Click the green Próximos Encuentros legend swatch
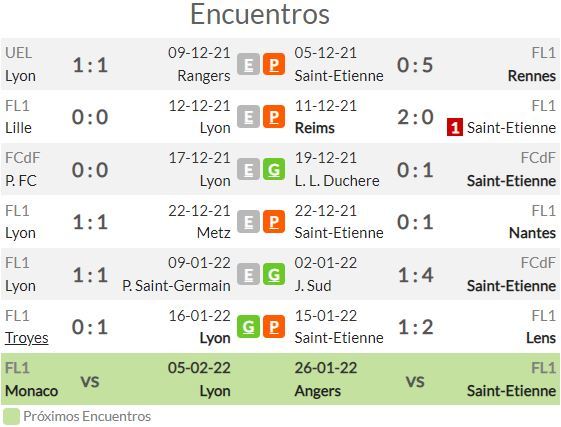 click(11, 417)
